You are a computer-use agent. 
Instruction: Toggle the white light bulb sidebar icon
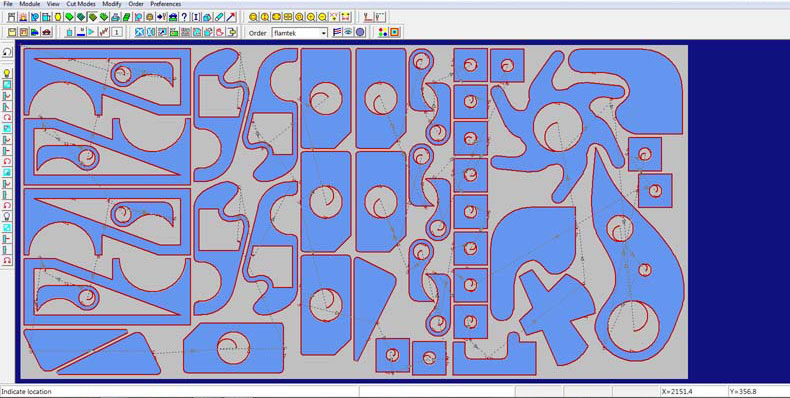(7, 216)
